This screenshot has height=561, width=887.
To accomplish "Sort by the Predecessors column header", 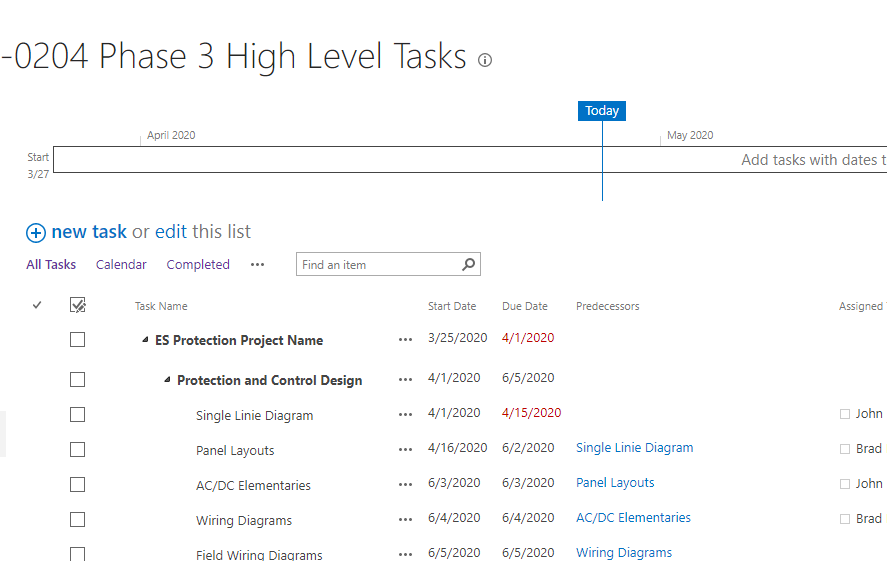I will click(608, 306).
